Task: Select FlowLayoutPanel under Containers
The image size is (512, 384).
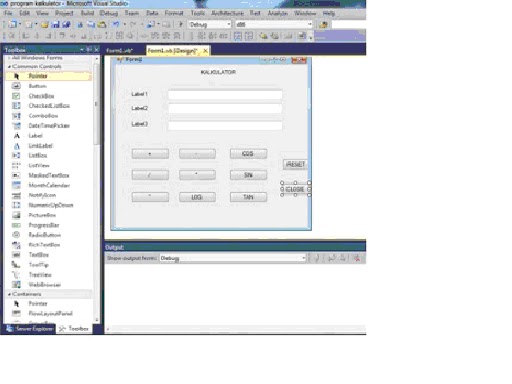Action: click(50, 313)
